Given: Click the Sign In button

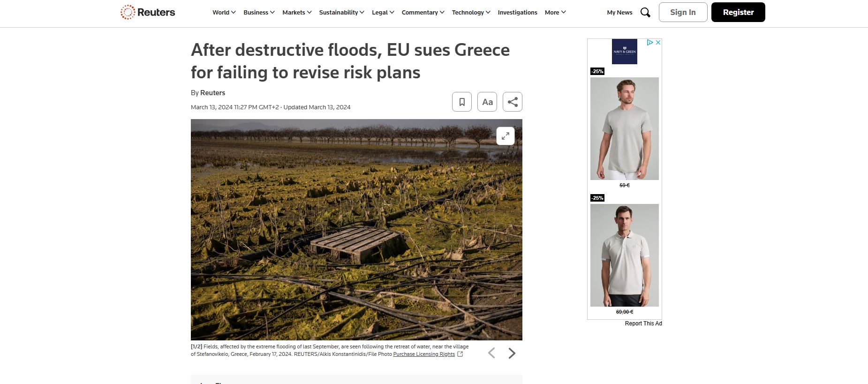Looking at the screenshot, I should coord(683,12).
